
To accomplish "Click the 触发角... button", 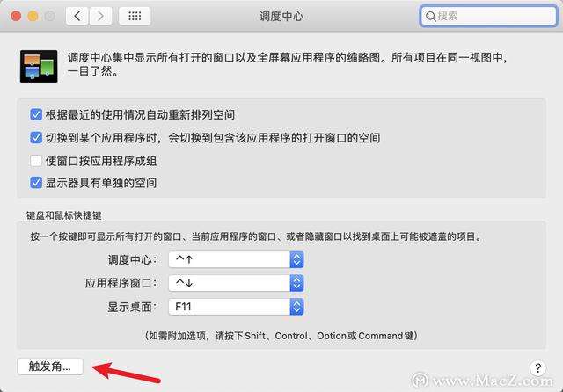I will pyautogui.click(x=50, y=367).
